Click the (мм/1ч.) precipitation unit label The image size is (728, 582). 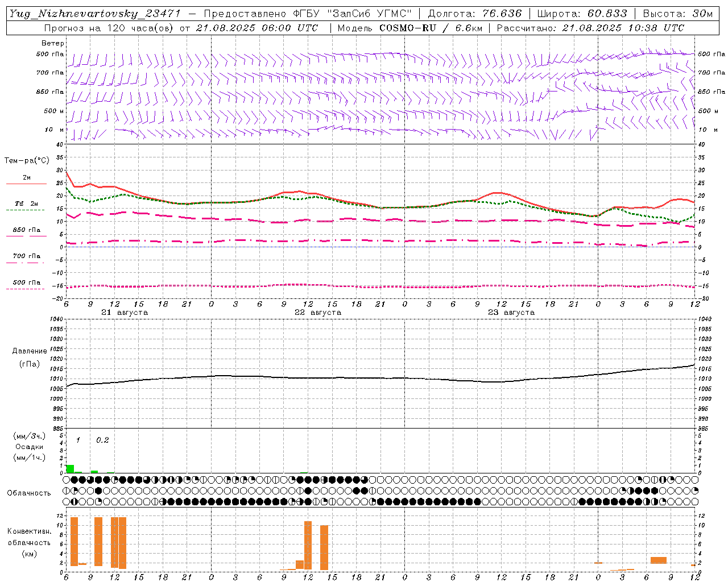pos(29,458)
